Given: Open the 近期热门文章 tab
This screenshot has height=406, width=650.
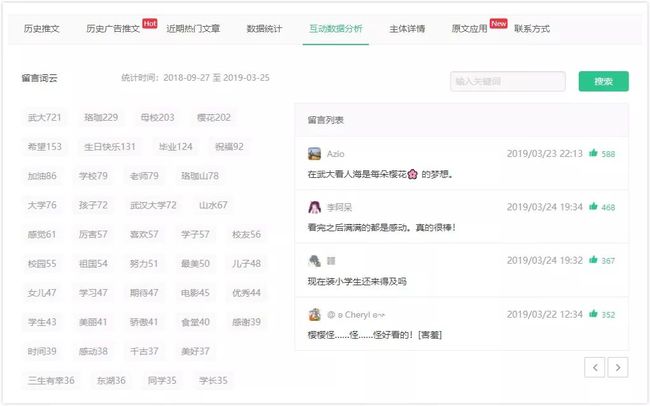Looking at the screenshot, I should point(193,29).
